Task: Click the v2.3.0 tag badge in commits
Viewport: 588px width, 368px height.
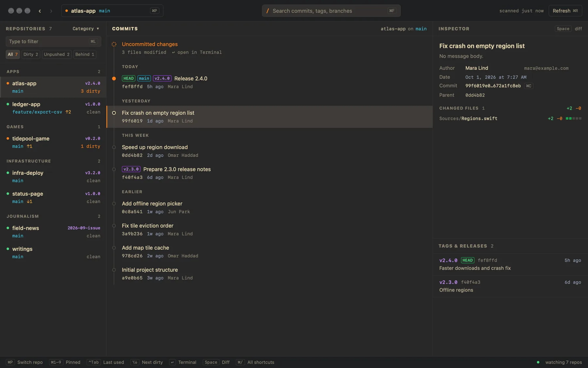Action: tap(131, 169)
